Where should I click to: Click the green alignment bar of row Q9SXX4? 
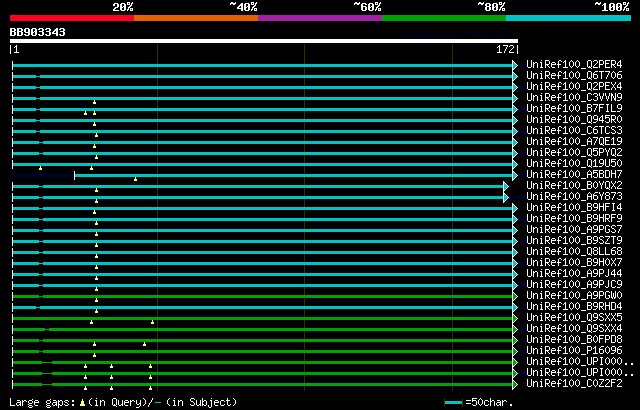[263, 330]
